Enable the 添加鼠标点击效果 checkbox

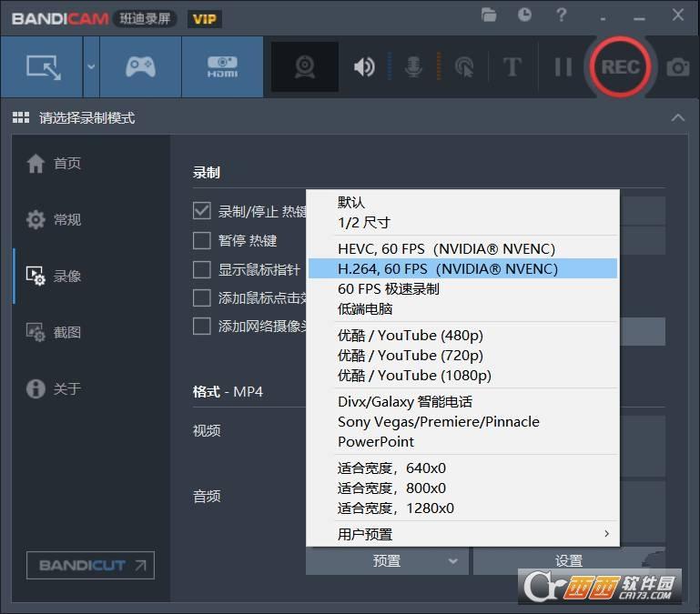coord(202,297)
